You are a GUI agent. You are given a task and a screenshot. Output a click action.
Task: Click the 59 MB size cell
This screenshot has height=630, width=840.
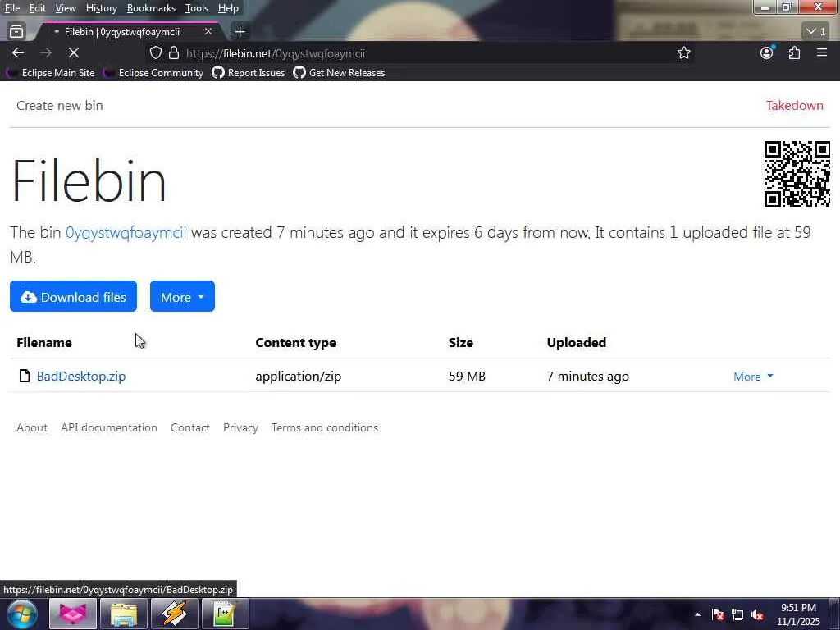point(467,376)
